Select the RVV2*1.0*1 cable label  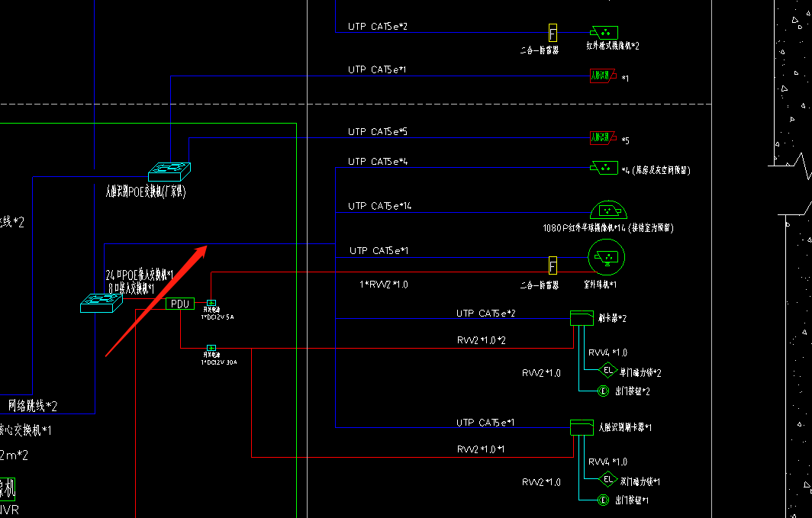click(x=481, y=449)
